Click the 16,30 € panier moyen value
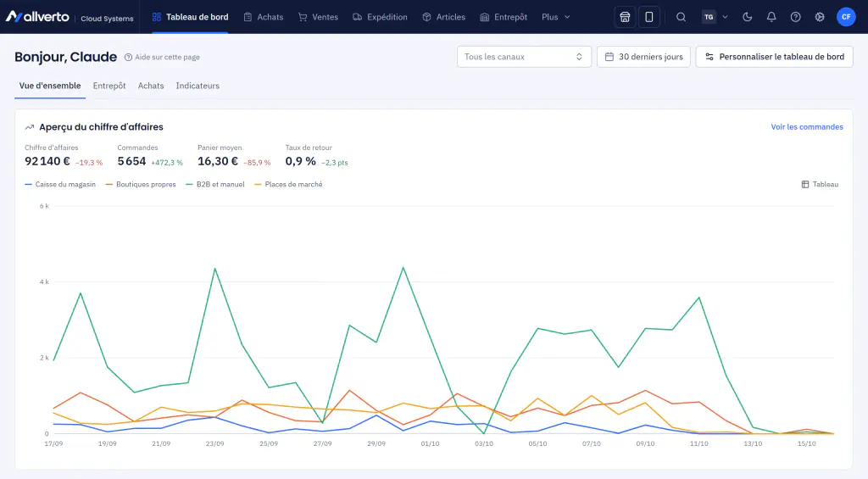Image resolution: width=868 pixels, height=479 pixels. (218, 161)
